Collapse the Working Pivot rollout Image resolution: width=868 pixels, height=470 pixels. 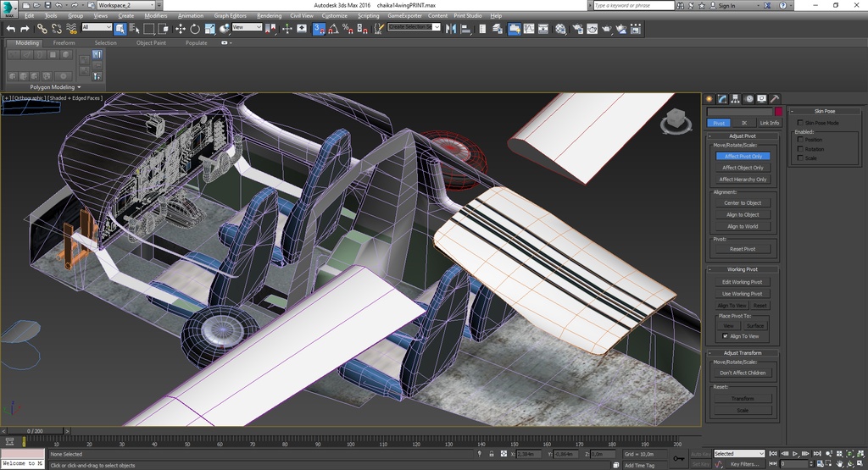pyautogui.click(x=743, y=269)
